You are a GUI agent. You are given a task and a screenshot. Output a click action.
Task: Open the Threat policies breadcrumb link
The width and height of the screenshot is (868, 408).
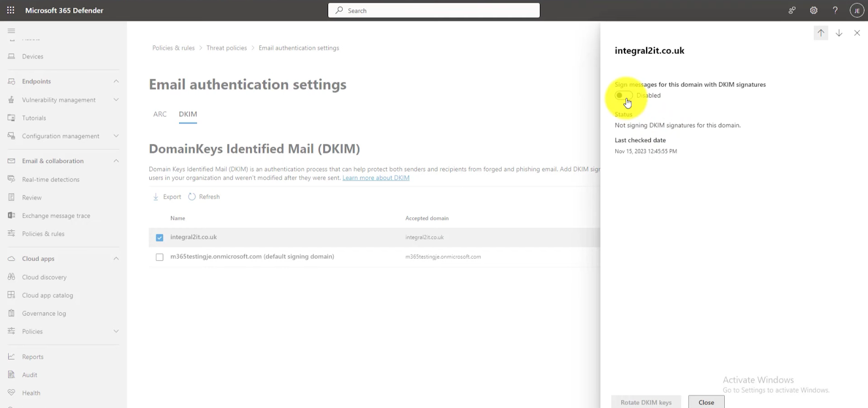(x=227, y=48)
